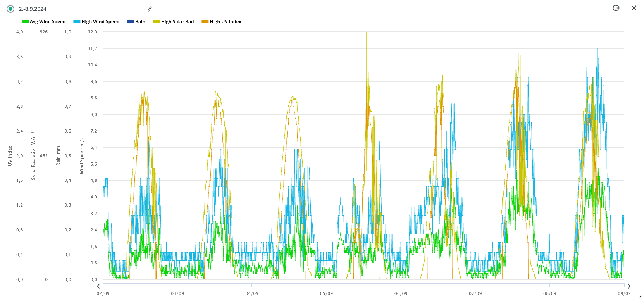Click the yellow High Solar Rad swatch
Viewport: 644px width, 300px height.
[157, 22]
